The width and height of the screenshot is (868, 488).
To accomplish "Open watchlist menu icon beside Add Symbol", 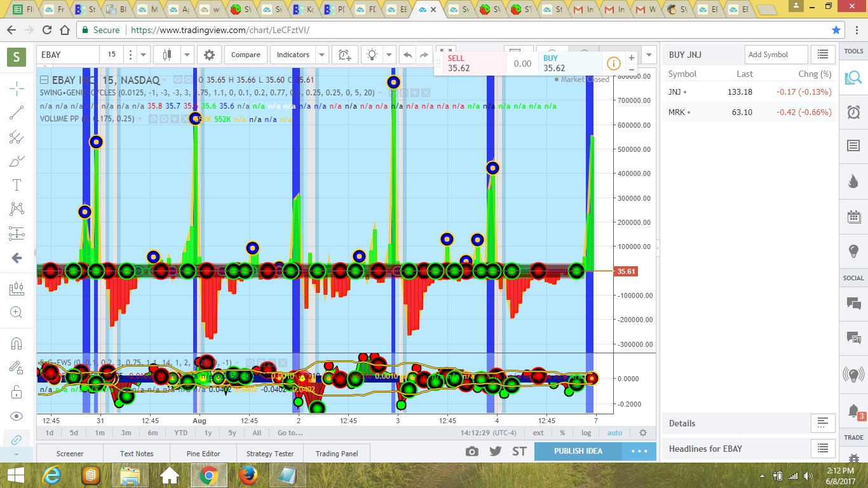I will [823, 55].
